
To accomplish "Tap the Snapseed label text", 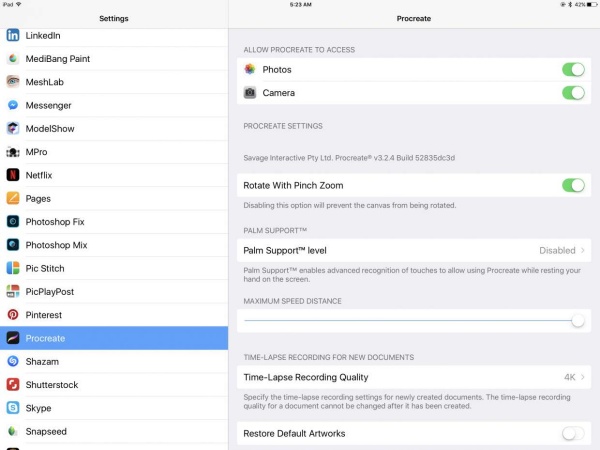I will click(46, 431).
